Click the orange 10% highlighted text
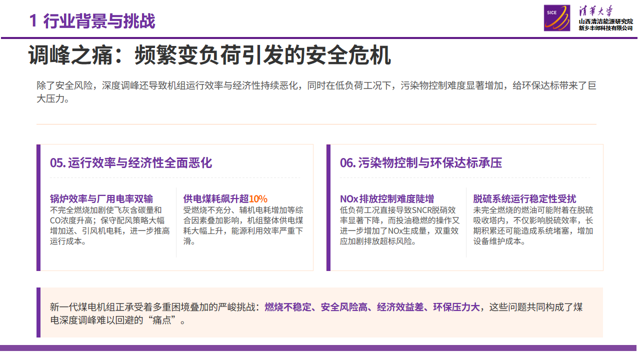The height and width of the screenshot is (360, 640). pos(258,199)
